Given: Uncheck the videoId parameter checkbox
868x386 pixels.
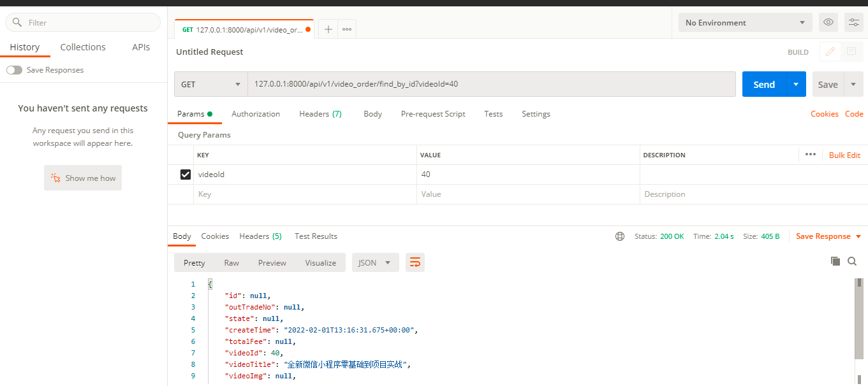Looking at the screenshot, I should [186, 175].
